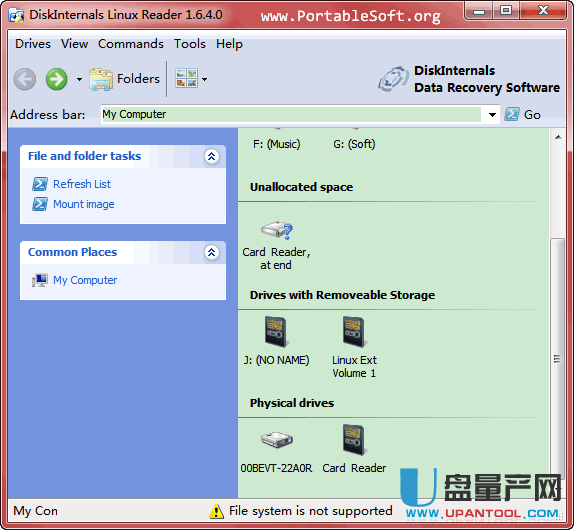Collapse File and folder tasks panel
The height and width of the screenshot is (530, 574).
pos(212,157)
